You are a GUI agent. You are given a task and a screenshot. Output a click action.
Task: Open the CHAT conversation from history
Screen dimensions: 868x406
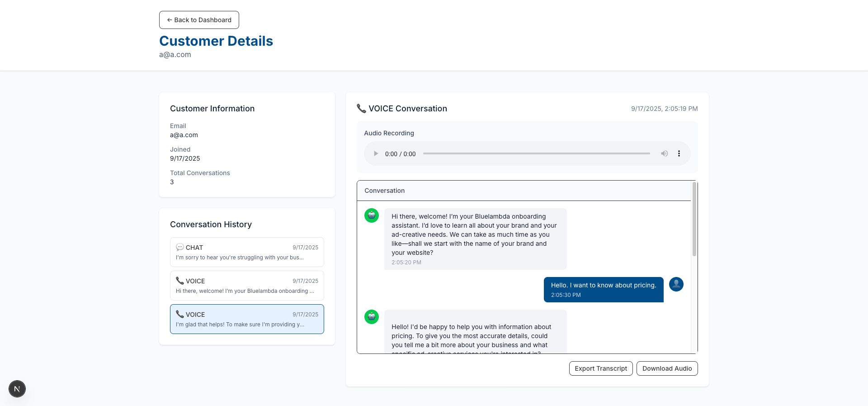(x=247, y=252)
